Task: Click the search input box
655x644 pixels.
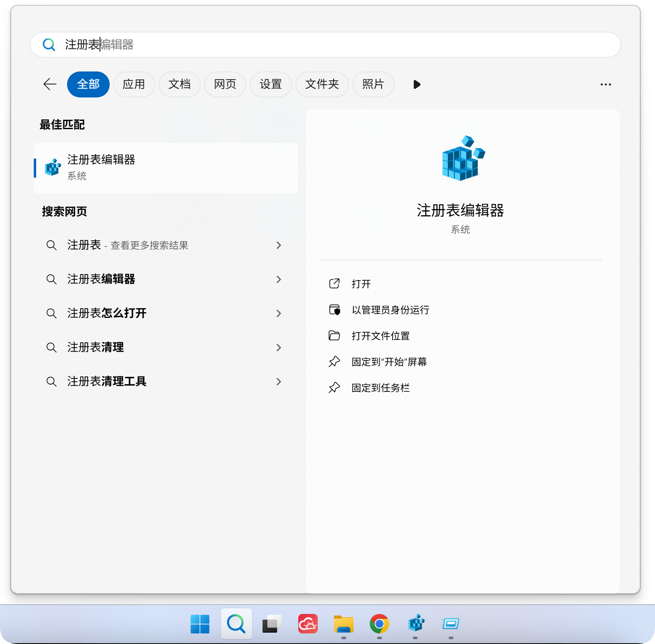Action: point(325,45)
